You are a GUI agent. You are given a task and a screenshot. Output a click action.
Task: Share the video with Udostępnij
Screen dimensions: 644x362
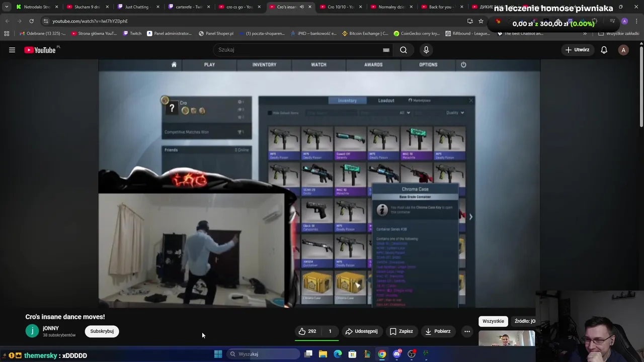tap(361, 331)
